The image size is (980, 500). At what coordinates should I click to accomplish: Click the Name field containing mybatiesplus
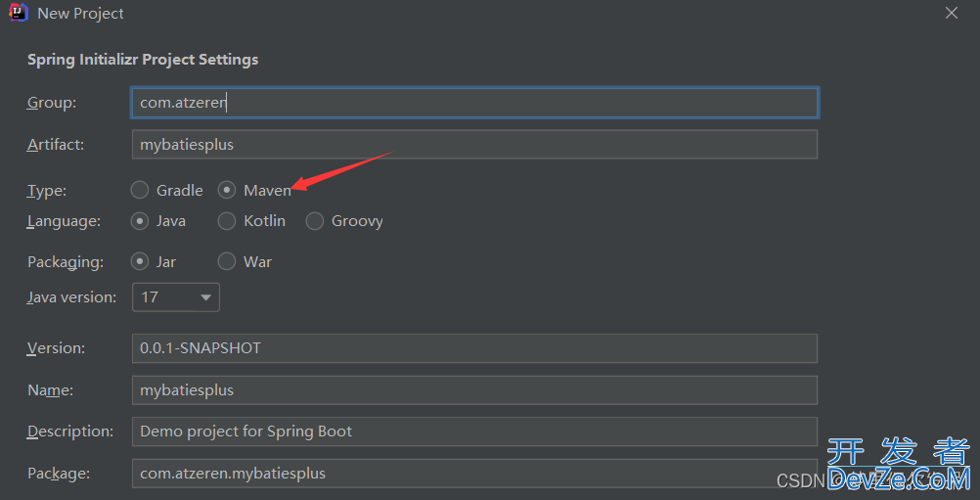tap(474, 390)
